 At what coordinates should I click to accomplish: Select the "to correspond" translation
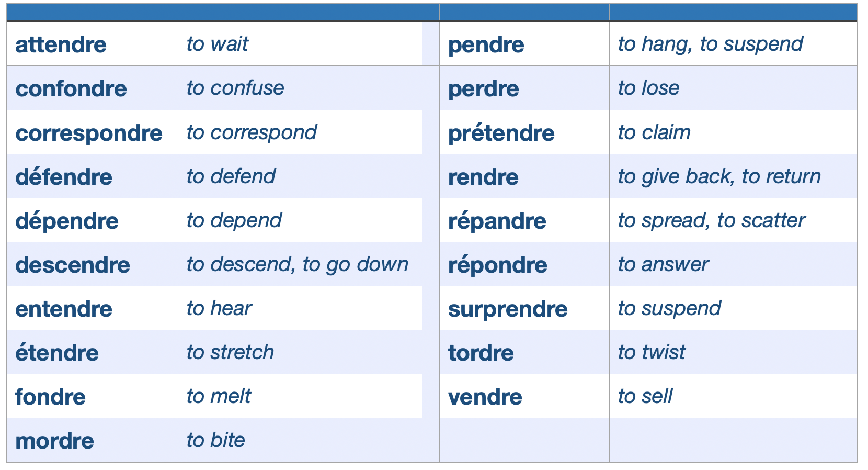(252, 132)
